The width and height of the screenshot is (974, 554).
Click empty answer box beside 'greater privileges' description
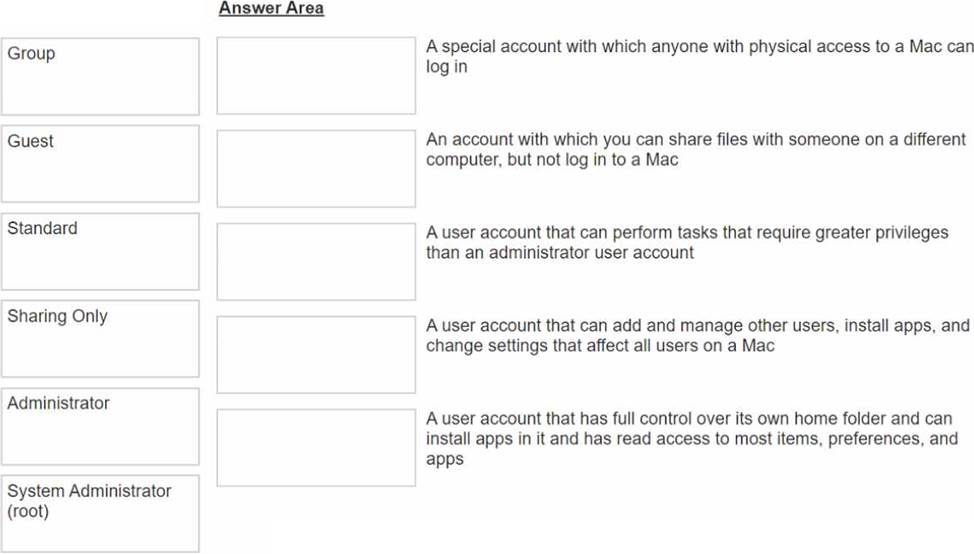tap(316, 261)
